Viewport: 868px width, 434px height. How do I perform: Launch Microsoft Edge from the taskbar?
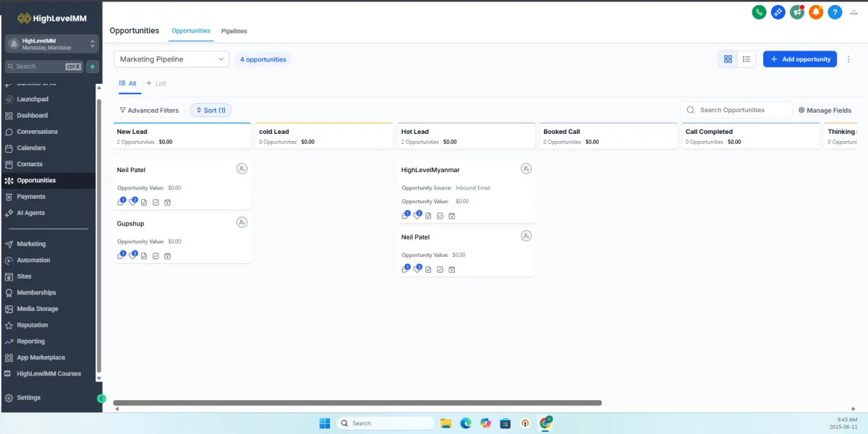466,423
